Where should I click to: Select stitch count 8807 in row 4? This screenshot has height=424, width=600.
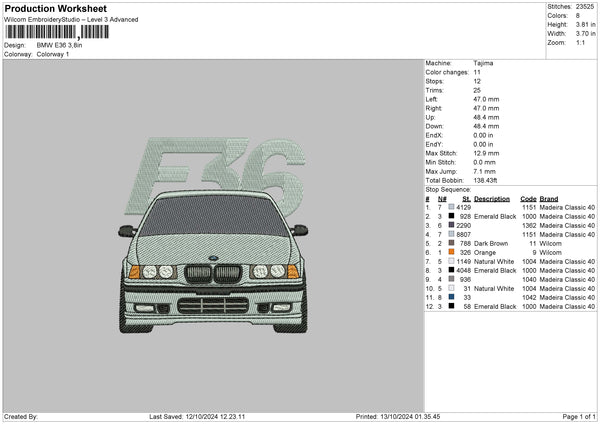click(464, 235)
